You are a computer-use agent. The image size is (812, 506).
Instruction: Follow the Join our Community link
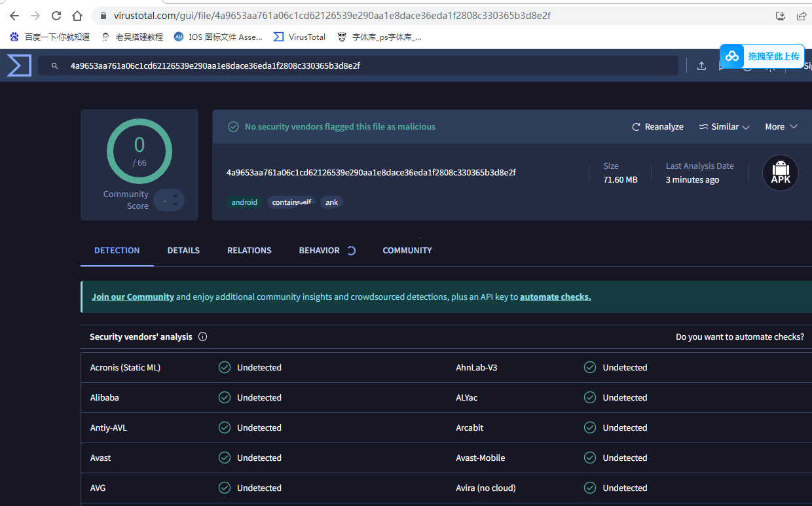point(133,297)
